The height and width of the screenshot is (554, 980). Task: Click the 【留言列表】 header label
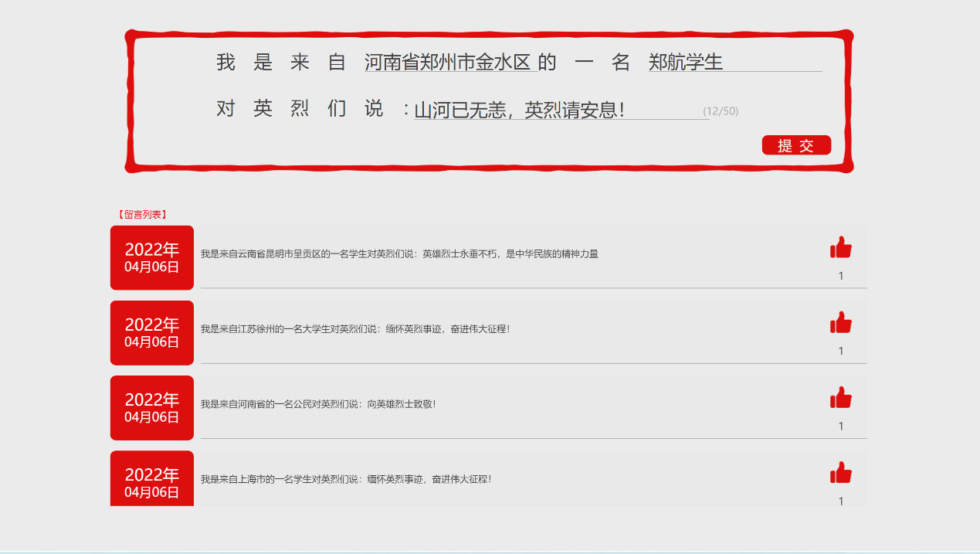(x=142, y=215)
